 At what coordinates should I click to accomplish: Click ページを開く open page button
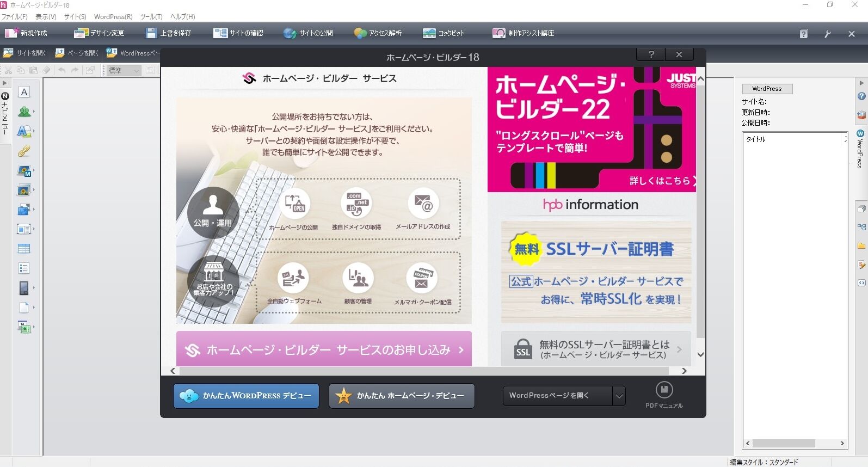[77, 53]
